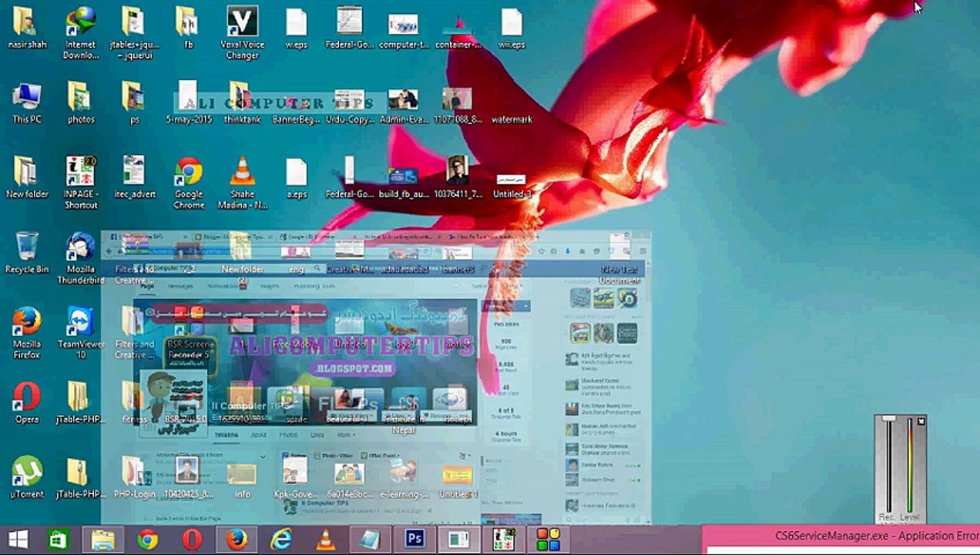
Task: Open Photoshop from the taskbar
Action: [x=415, y=540]
